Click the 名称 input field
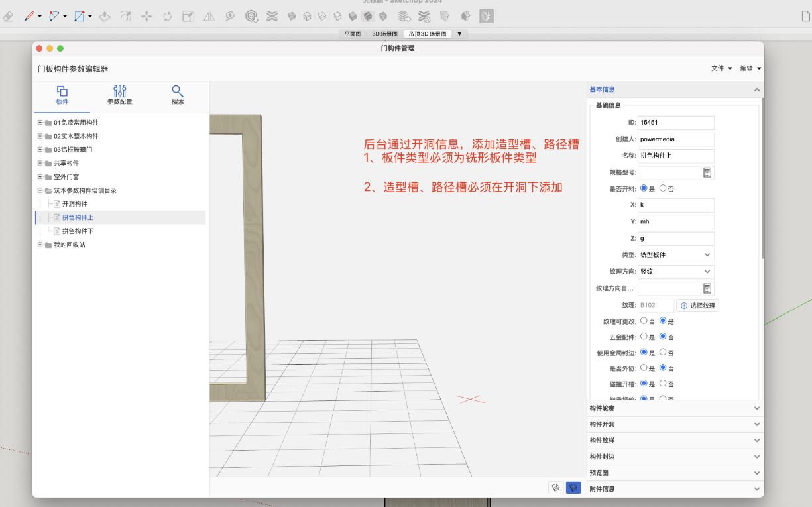 [x=675, y=156]
